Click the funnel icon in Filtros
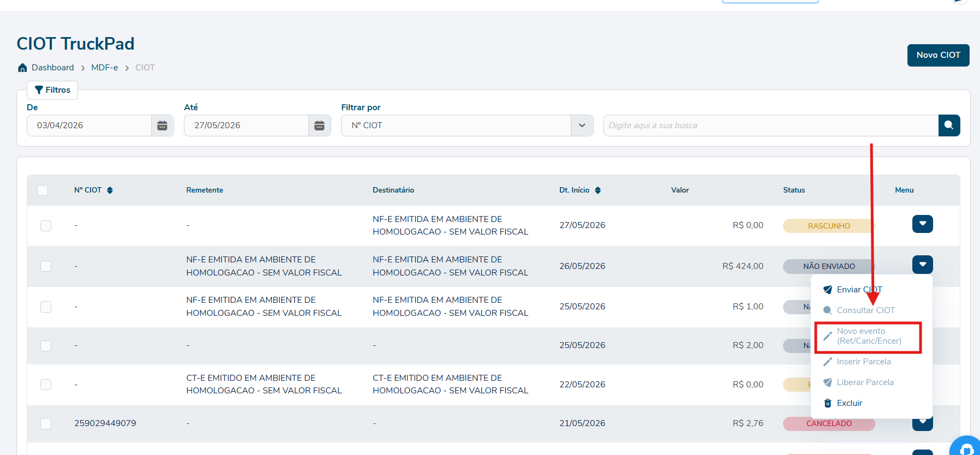 [x=39, y=90]
